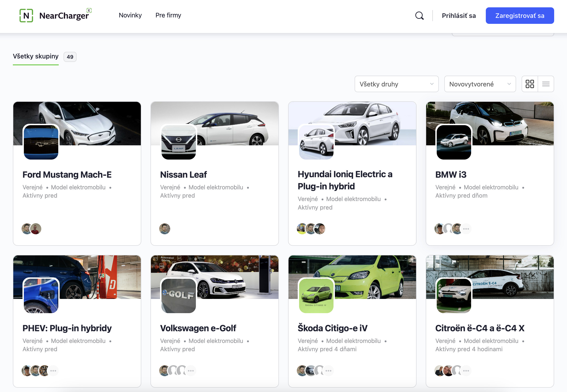
Task: Click first member avatar in BMW i3 card
Action: pyautogui.click(x=439, y=229)
